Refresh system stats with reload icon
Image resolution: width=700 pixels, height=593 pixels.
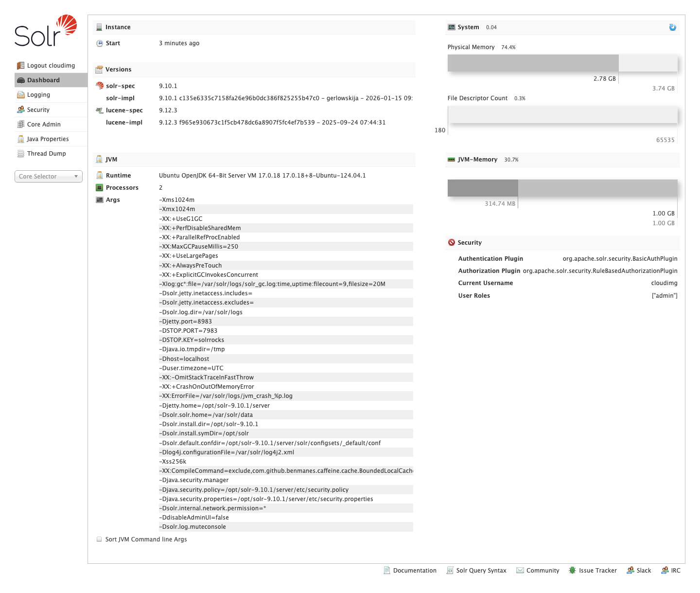673,27
